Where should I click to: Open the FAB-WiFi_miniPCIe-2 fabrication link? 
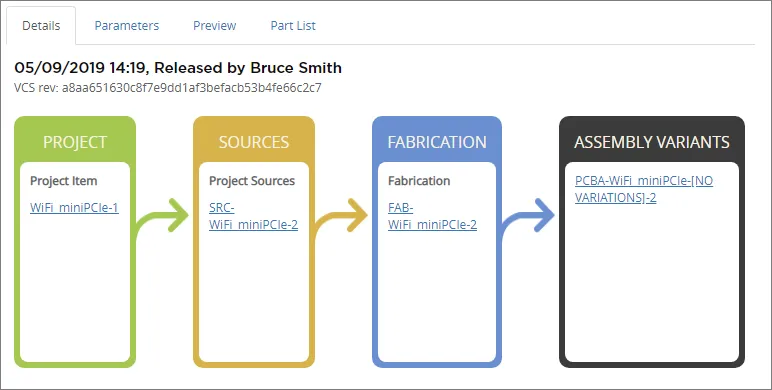coord(432,216)
